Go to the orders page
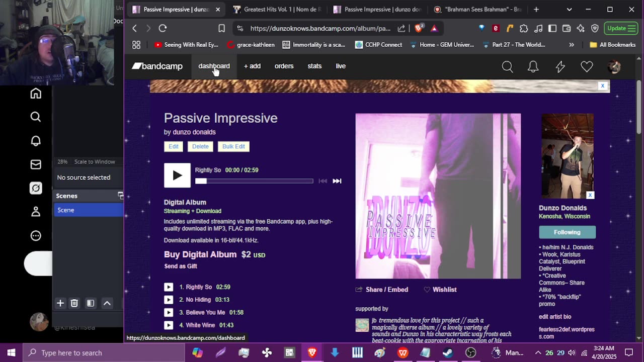Screen dimensions: 644x362 (x=284, y=66)
